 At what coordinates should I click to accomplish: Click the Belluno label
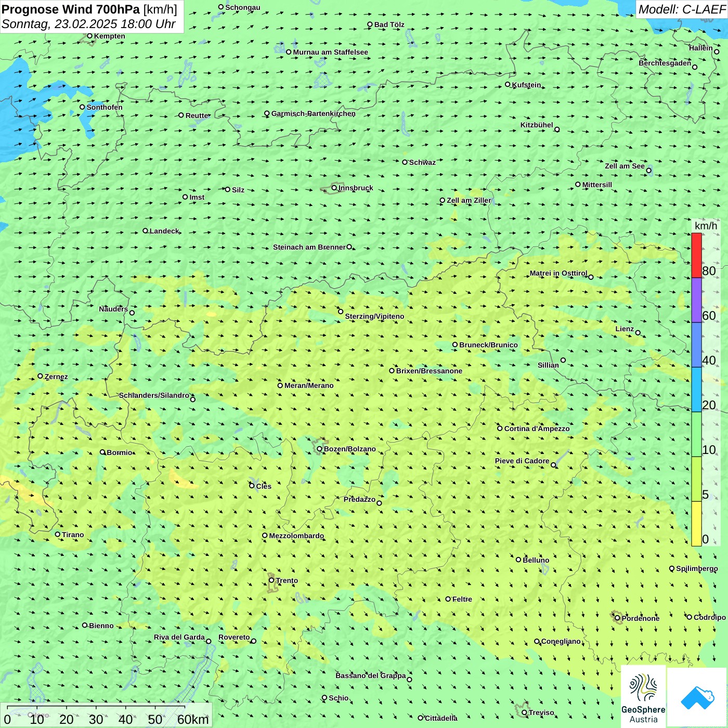click(x=536, y=560)
